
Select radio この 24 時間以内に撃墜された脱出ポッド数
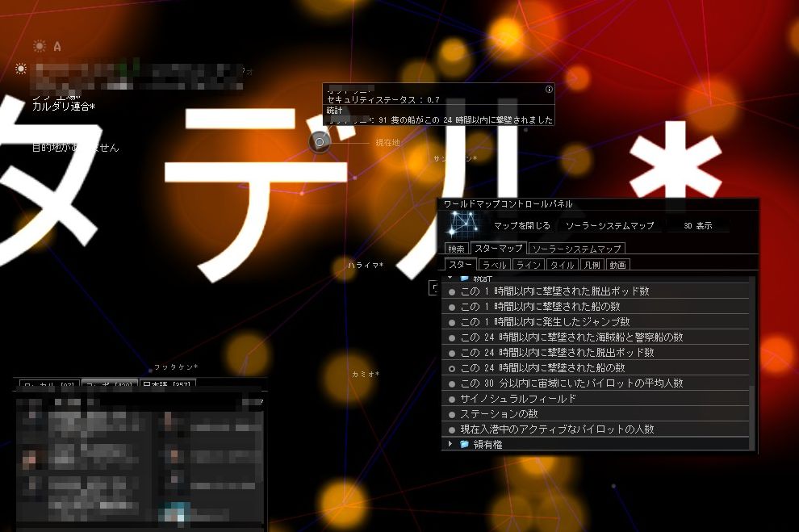451,353
